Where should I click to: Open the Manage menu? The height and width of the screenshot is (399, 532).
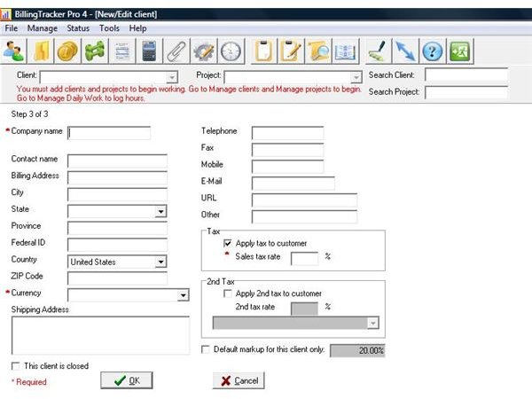(43, 28)
